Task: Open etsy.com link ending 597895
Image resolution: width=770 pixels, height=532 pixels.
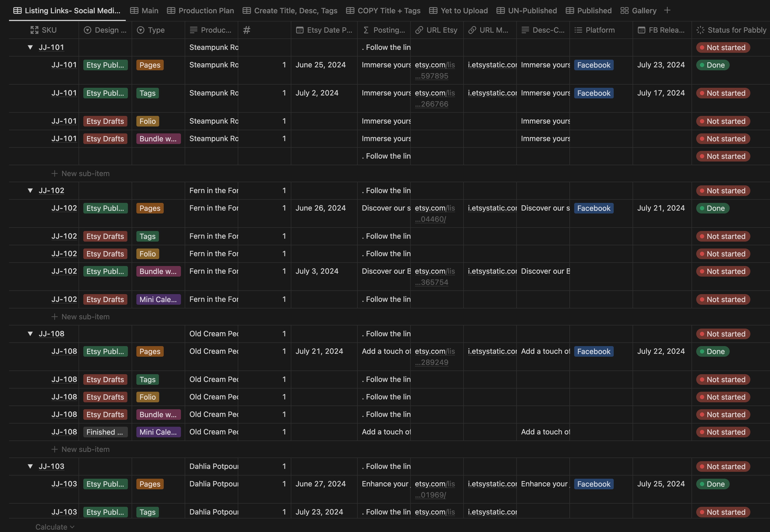Action: [435, 70]
